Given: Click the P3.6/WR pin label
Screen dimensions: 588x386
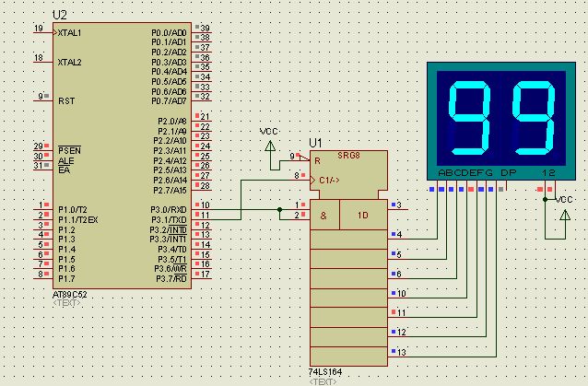Looking at the screenshot, I should coord(171,269).
